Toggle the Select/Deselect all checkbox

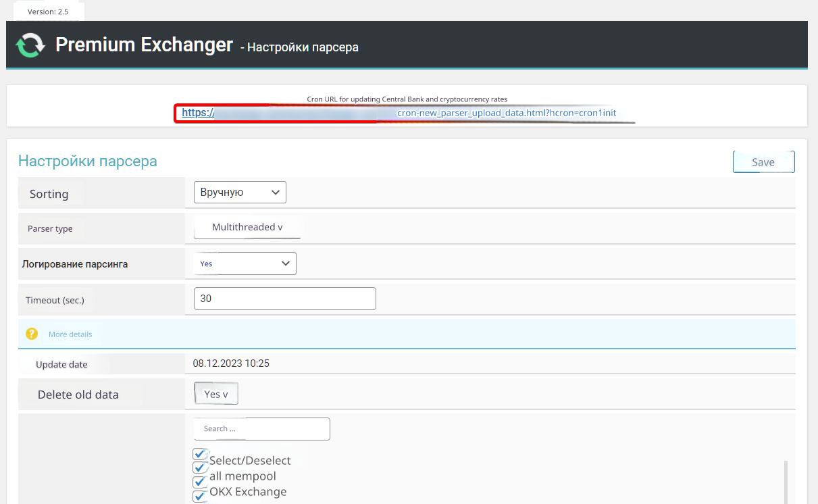pyautogui.click(x=199, y=454)
